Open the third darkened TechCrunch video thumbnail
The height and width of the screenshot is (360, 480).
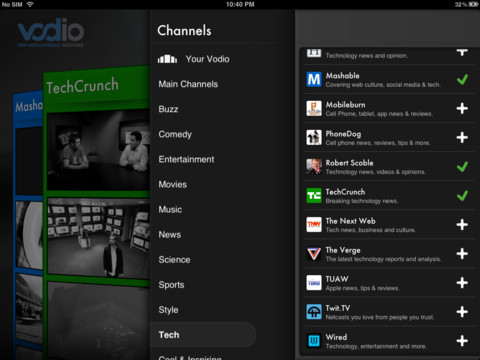pyautogui.click(x=98, y=321)
